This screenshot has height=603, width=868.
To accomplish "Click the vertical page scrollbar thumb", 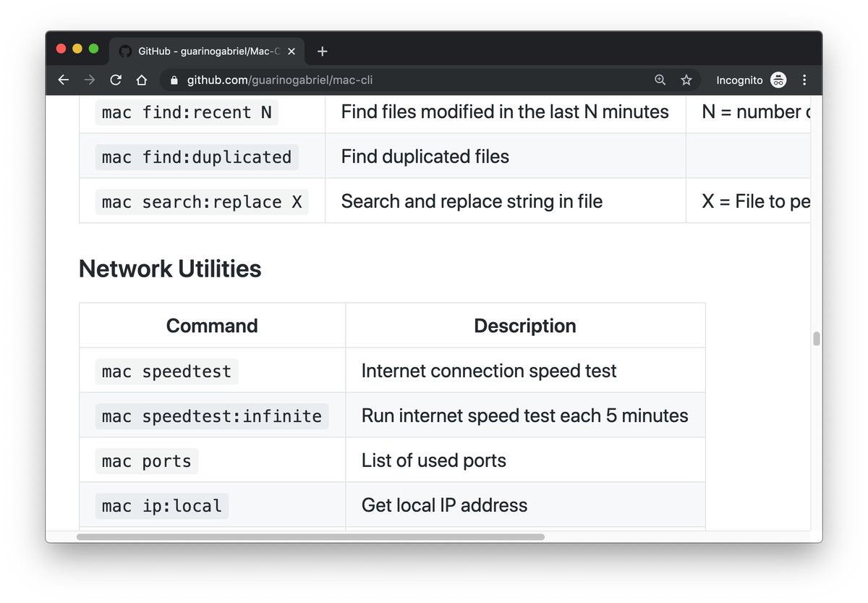I will click(817, 339).
